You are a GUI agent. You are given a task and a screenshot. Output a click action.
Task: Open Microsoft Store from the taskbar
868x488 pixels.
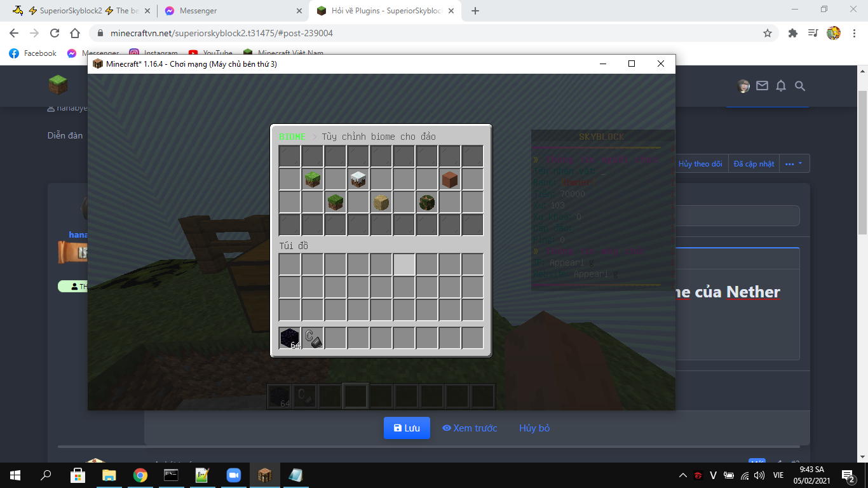78,475
